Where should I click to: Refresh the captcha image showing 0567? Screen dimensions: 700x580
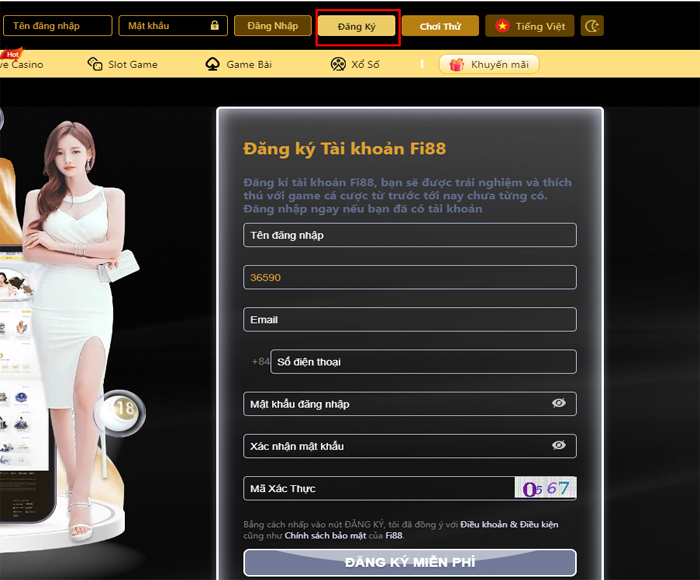(545, 488)
